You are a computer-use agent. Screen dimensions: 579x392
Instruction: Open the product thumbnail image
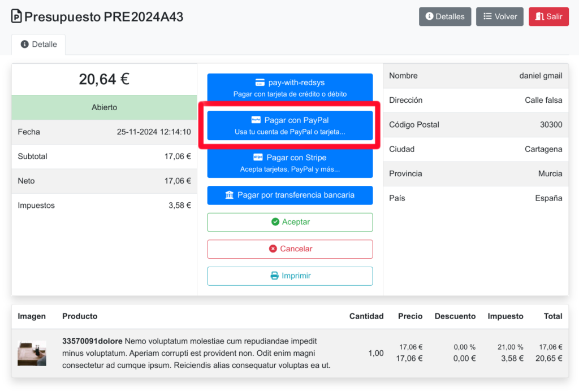click(32, 354)
